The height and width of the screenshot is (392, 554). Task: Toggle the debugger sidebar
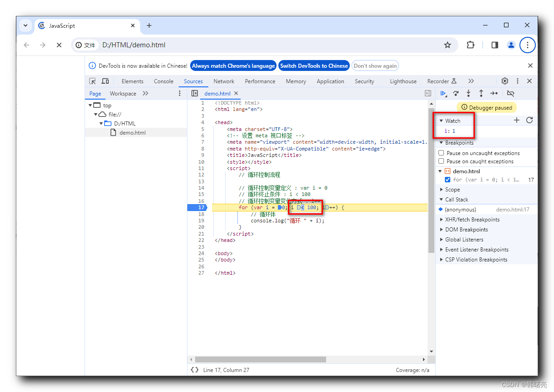[428, 93]
